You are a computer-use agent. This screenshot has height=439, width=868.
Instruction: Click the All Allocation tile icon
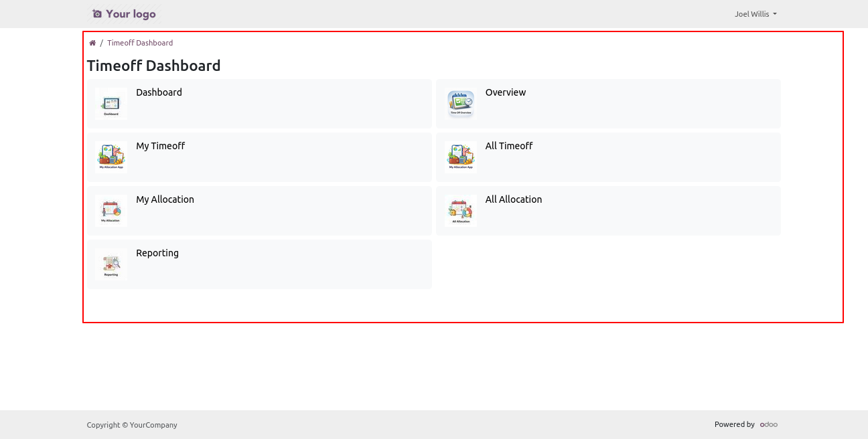click(x=461, y=211)
